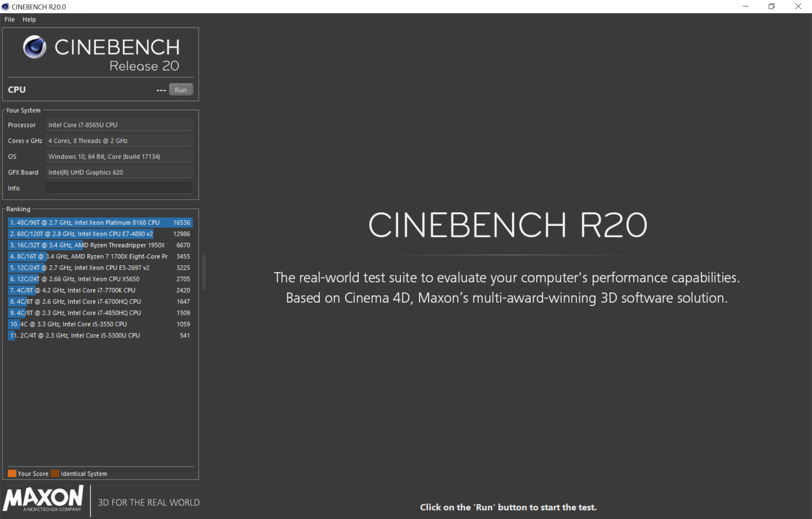Select the Ryzen 7 1700X ranking row
This screenshot has height=519, width=812.
tap(100, 256)
